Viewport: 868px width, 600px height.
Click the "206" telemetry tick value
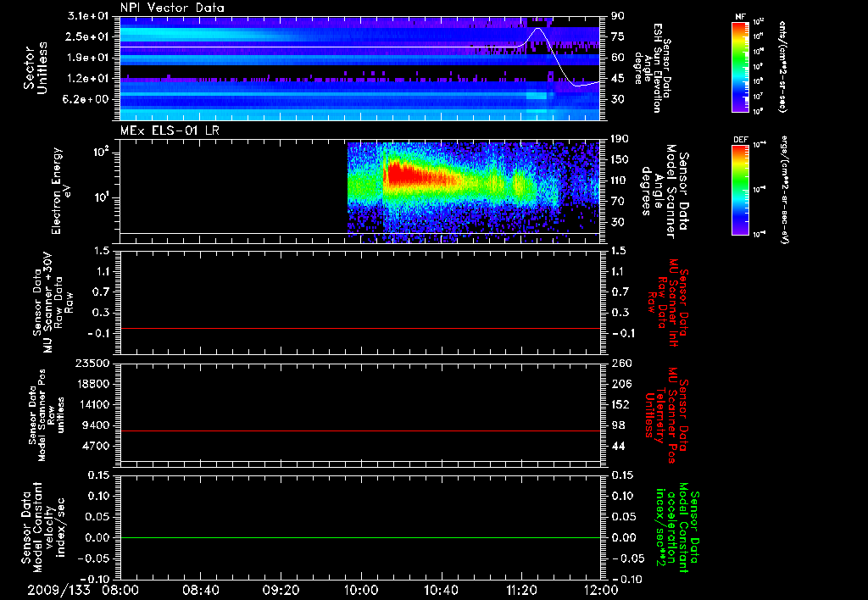(x=620, y=384)
